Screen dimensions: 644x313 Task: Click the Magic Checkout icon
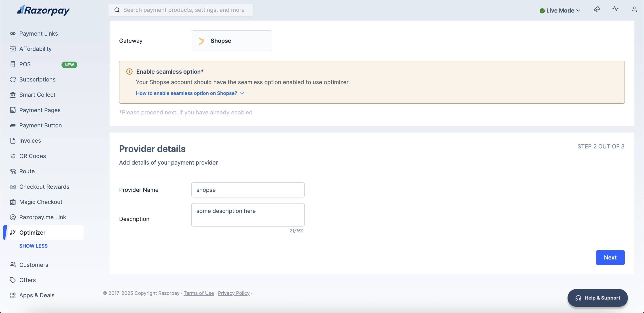13,202
